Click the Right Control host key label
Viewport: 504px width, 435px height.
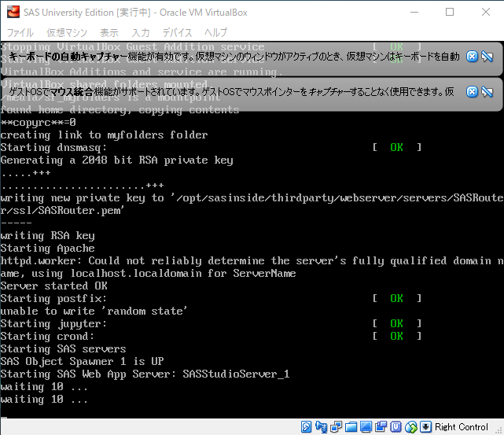462,427
